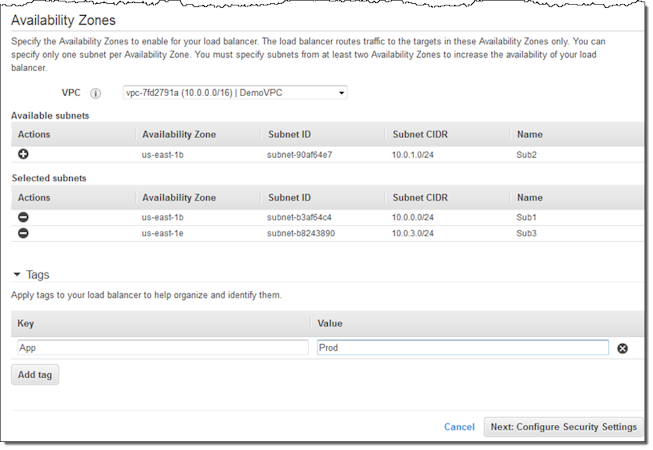The width and height of the screenshot is (653, 450).
Task: Click the Availability Zones heading
Action: [63, 20]
